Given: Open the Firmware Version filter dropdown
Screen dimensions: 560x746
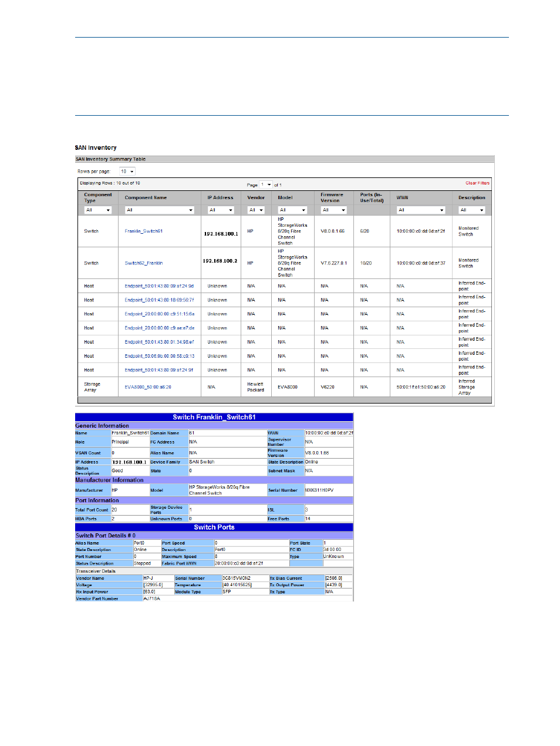Looking at the screenshot, I should coord(334,210).
